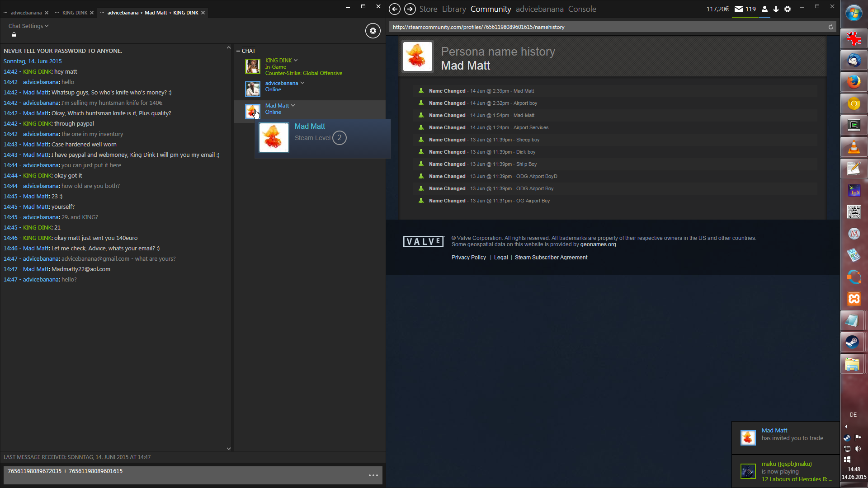
Task: Open the KING DINK user dropdown arrow
Action: coord(296,60)
